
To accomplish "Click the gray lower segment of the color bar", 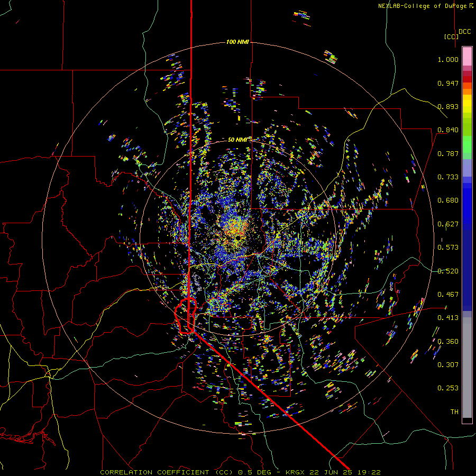I will (467, 368).
